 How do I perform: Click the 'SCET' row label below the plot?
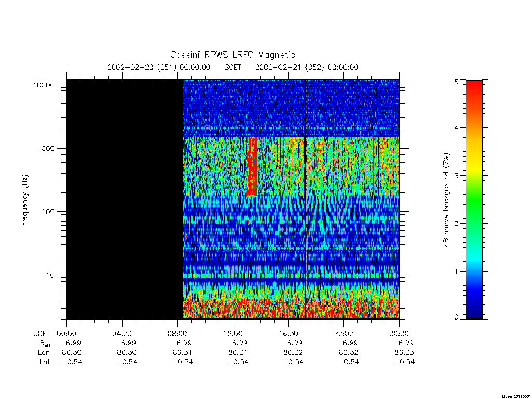(x=42, y=334)
